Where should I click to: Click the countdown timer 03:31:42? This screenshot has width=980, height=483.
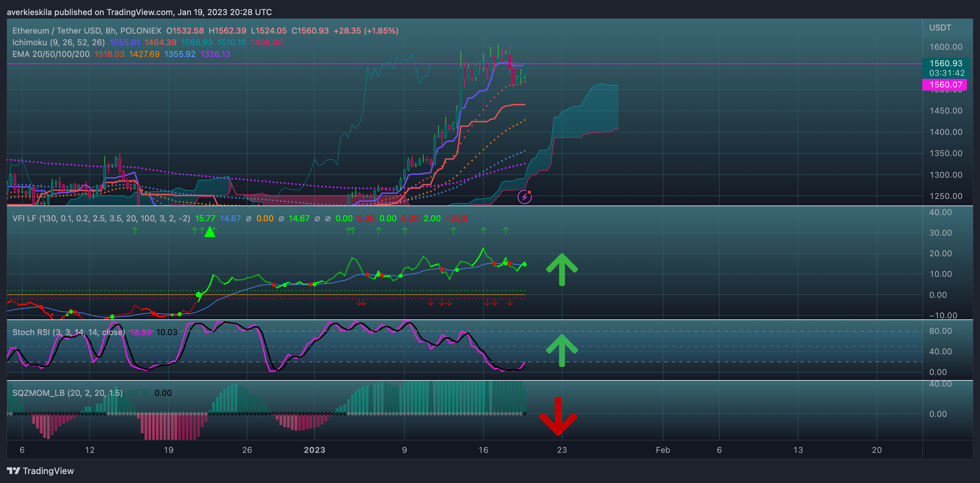tap(947, 73)
